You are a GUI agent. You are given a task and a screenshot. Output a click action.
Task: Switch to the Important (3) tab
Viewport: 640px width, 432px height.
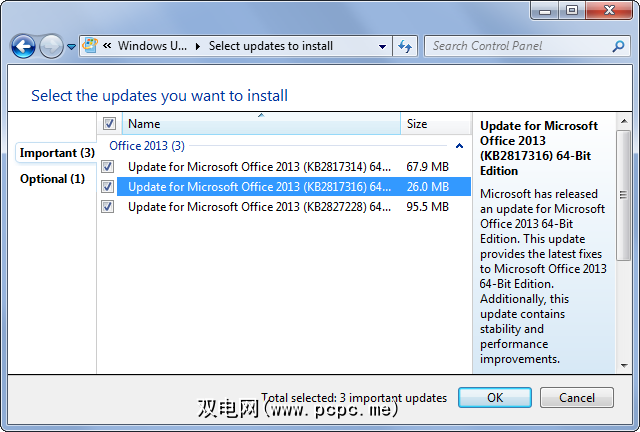pos(56,153)
